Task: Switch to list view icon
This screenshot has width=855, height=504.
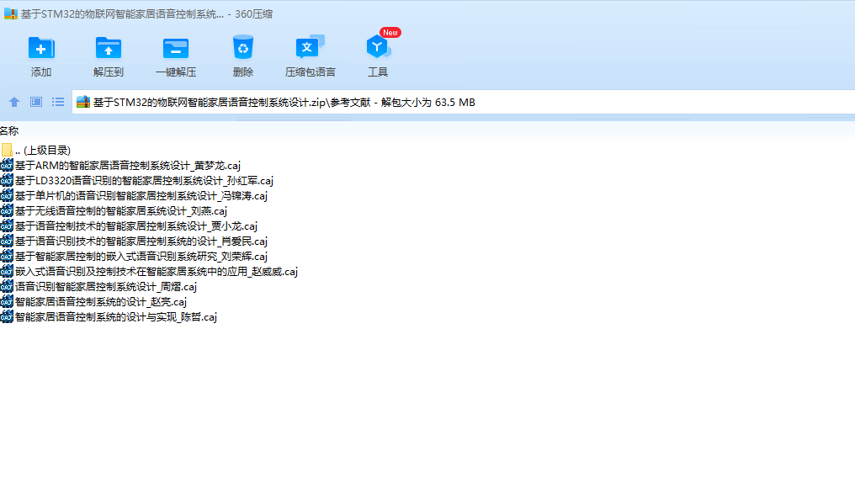Action: pos(58,102)
